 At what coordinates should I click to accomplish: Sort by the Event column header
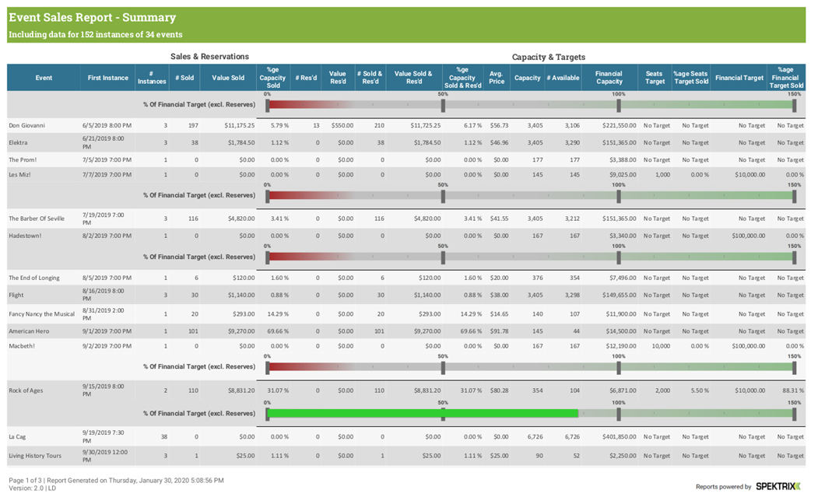(44, 78)
